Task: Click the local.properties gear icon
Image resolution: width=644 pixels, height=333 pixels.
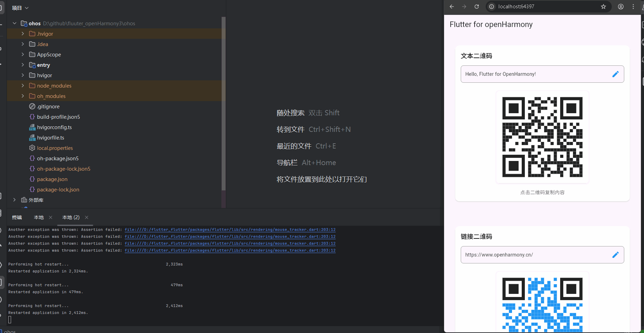Action: click(x=32, y=148)
